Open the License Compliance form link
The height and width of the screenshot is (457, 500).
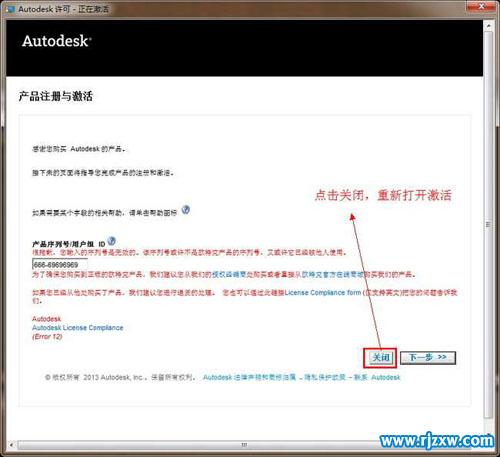tap(323, 293)
